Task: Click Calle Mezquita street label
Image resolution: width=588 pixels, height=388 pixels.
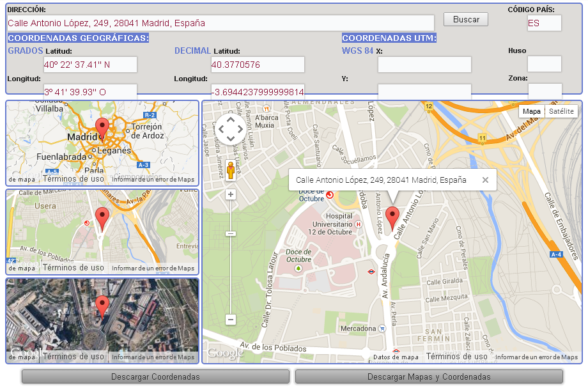Action: point(446,298)
